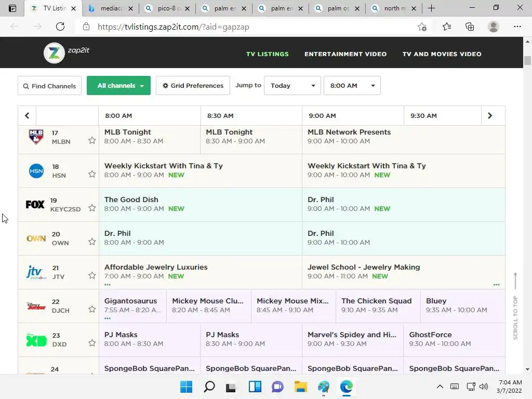Open browser Settings and more menu
Image resolution: width=532 pixels, height=399 pixels.
[x=517, y=27]
